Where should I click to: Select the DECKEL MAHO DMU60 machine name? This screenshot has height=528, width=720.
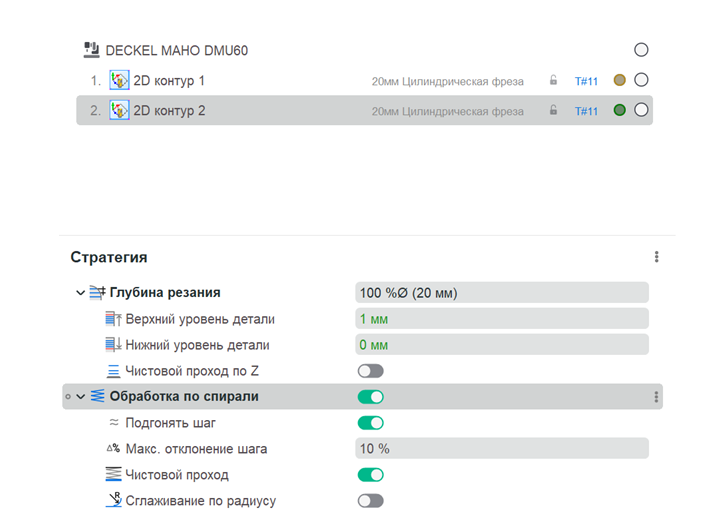[177, 50]
